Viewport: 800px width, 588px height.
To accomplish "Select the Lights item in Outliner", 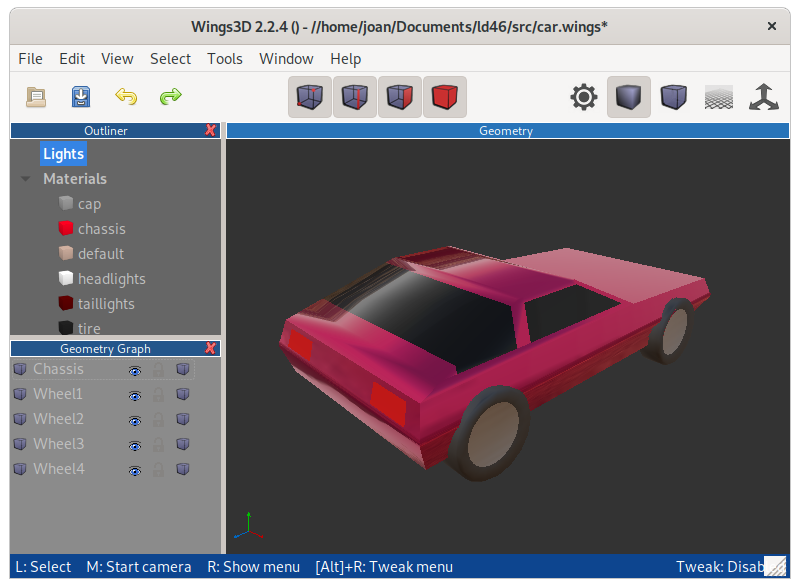I will coord(63,154).
